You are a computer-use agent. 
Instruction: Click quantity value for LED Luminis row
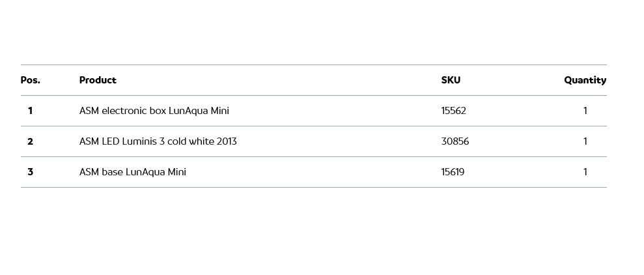[585, 141]
